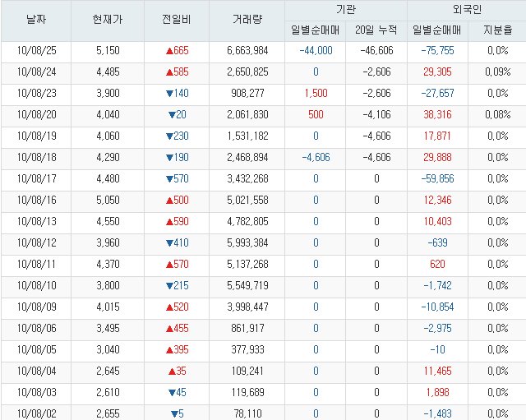526x420 pixels.
Task: Select the date 10/08/25
Action: (36, 51)
